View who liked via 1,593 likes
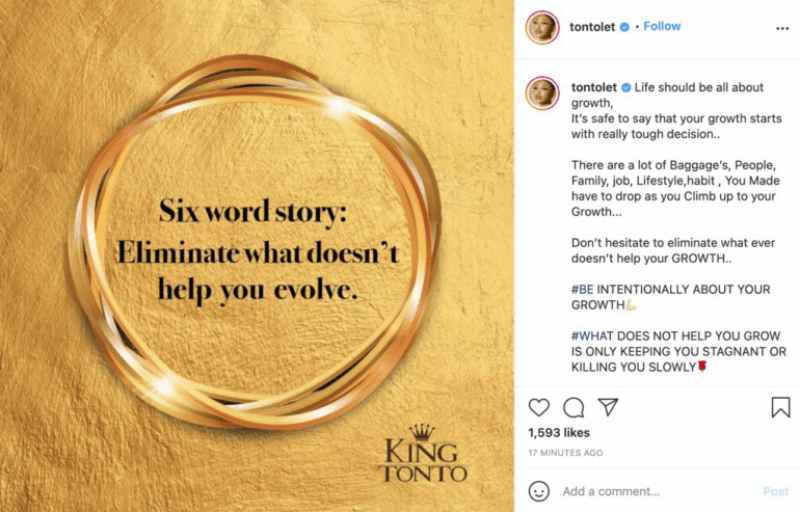This screenshot has width=800, height=512. point(558,435)
